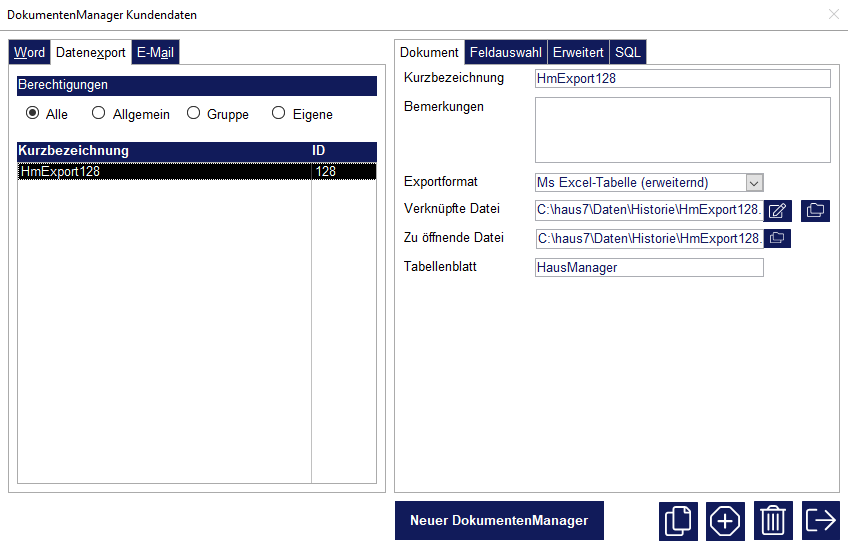Open the E-Mail tab
848x547 pixels.
click(x=155, y=52)
